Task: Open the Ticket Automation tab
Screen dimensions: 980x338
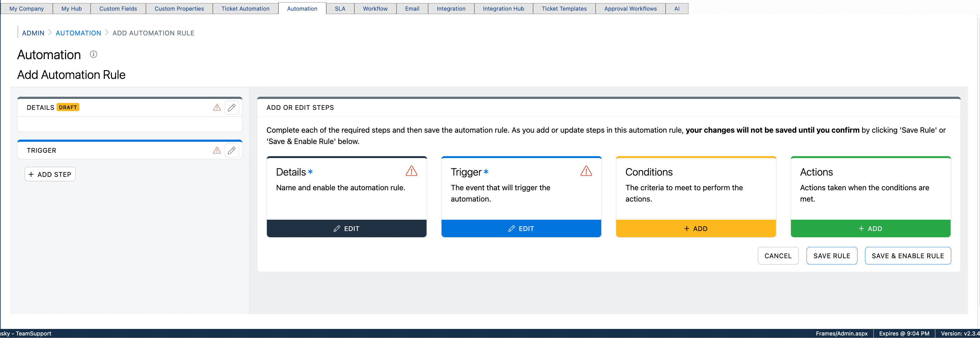Action: coord(245,8)
